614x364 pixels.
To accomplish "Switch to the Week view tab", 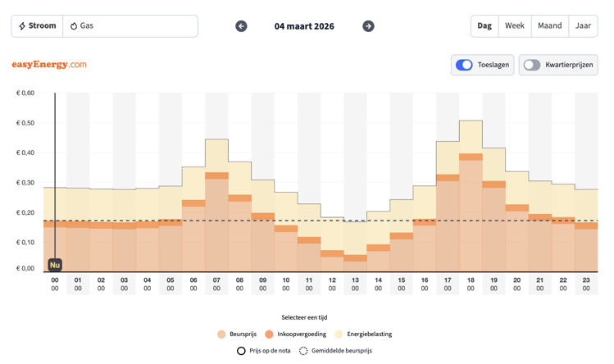I will pyautogui.click(x=514, y=26).
